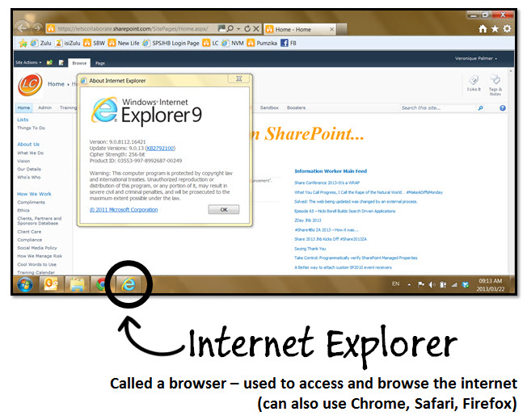The image size is (527, 420).
Task: Open the browser Home icon
Action: click(483, 29)
